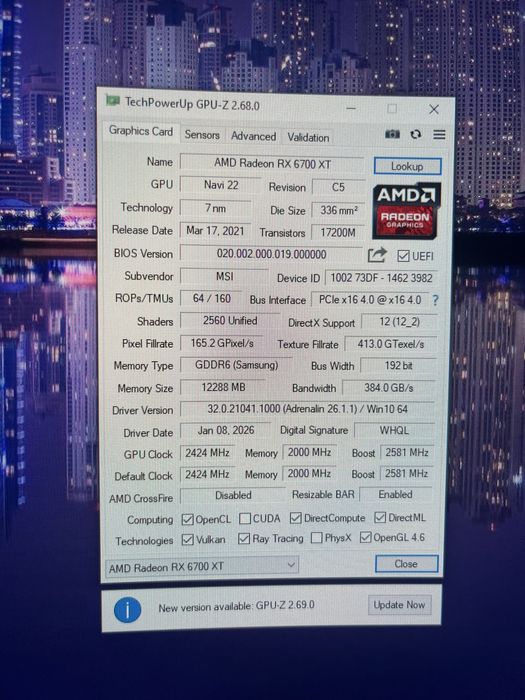Click the AMD Radeon Graphics logo
525x700 pixels.
point(407,211)
